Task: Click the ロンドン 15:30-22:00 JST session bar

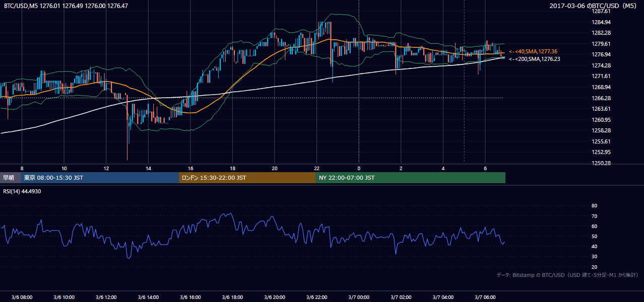Action: click(x=247, y=178)
